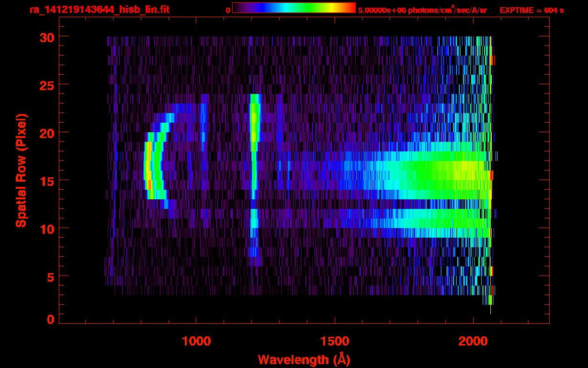
Task: Click the x-axis tick label 1000
Action: (196, 341)
